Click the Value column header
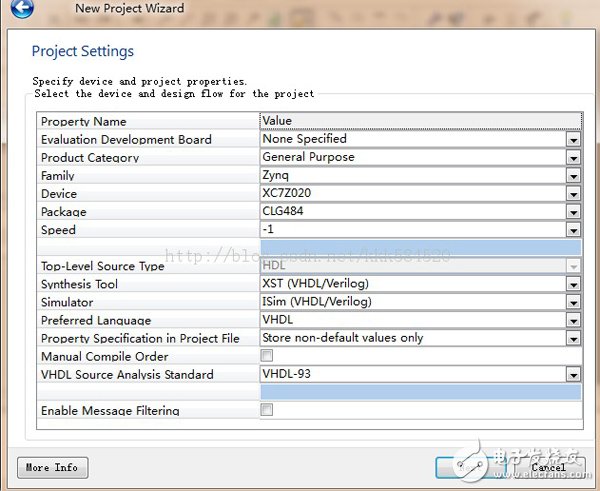This screenshot has width=600, height=491. [420, 121]
